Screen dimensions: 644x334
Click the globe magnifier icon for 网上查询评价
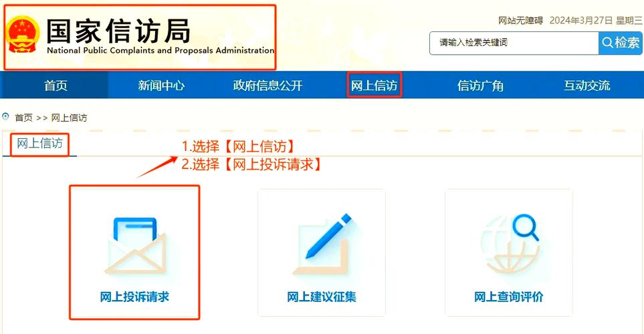(510, 245)
